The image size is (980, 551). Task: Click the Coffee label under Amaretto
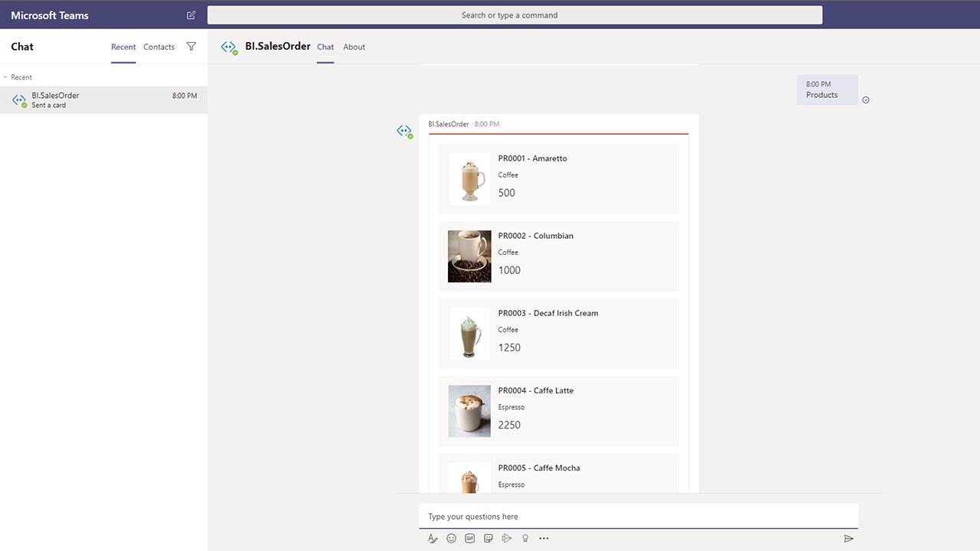click(x=508, y=175)
